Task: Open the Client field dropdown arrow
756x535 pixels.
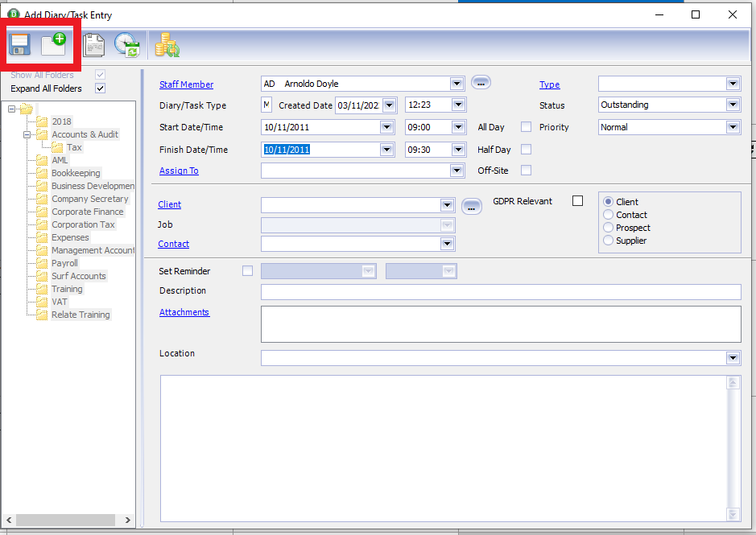Action: [x=447, y=205]
